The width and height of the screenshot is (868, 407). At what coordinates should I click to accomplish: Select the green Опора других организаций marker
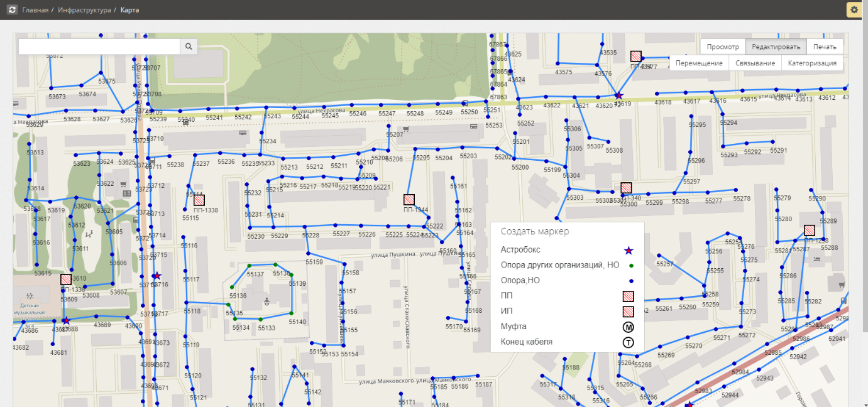pos(630,266)
